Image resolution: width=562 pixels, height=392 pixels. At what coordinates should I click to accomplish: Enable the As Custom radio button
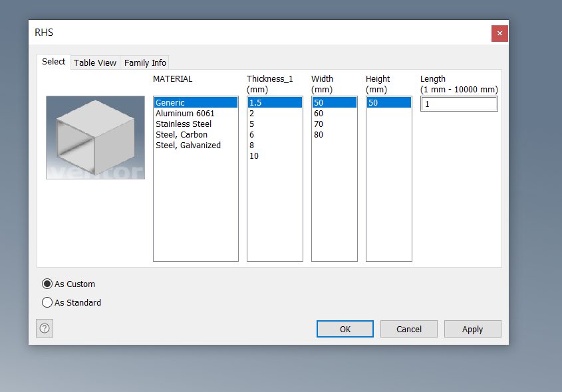pyautogui.click(x=47, y=284)
